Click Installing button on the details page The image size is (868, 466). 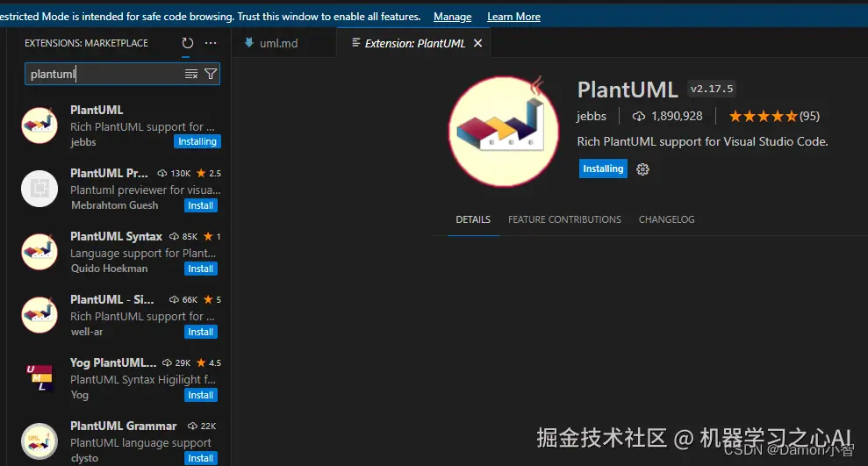click(603, 168)
